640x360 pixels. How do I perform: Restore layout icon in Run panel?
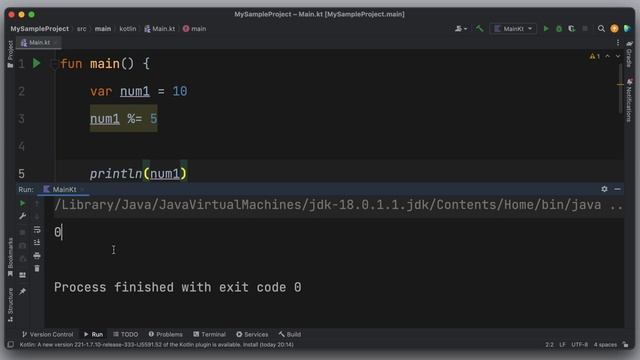pyautogui.click(x=22, y=275)
